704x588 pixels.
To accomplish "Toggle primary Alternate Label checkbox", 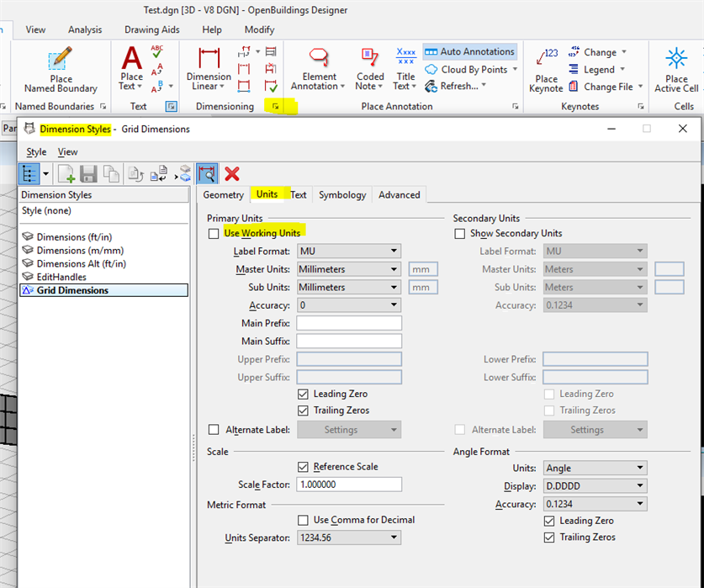I will coord(214,430).
